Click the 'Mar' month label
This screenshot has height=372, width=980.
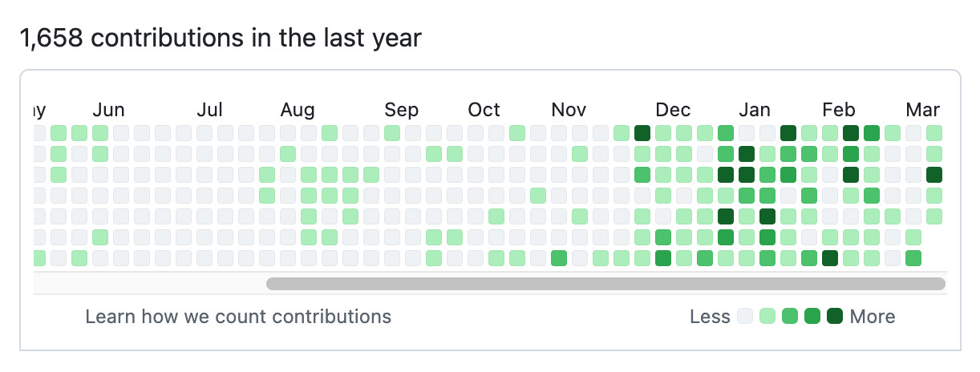923,110
